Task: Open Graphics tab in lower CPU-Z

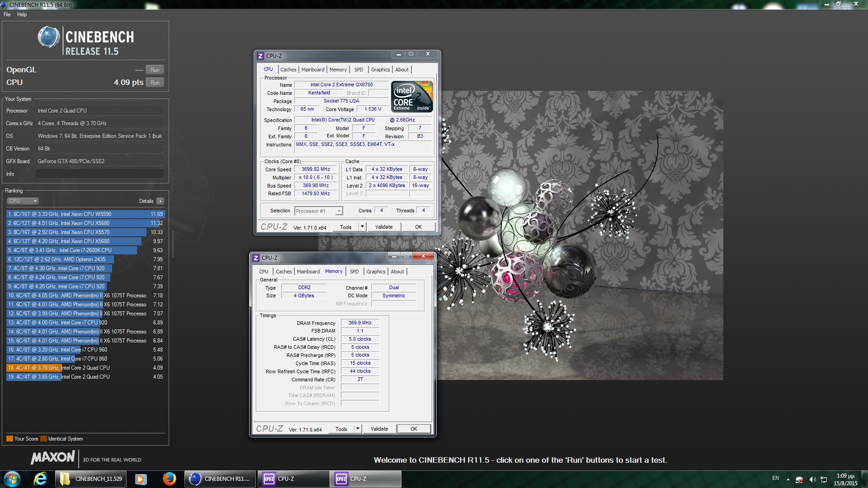Action: 376,272
